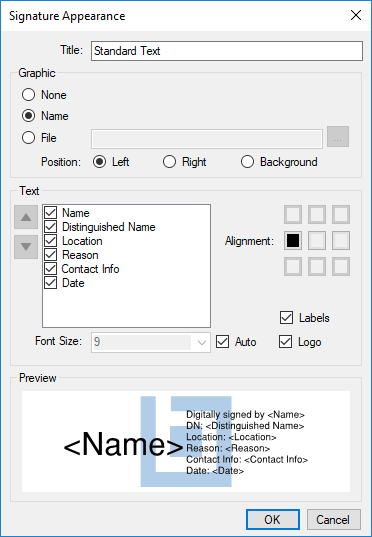Click the Title input field
The width and height of the screenshot is (372, 537).
point(227,51)
